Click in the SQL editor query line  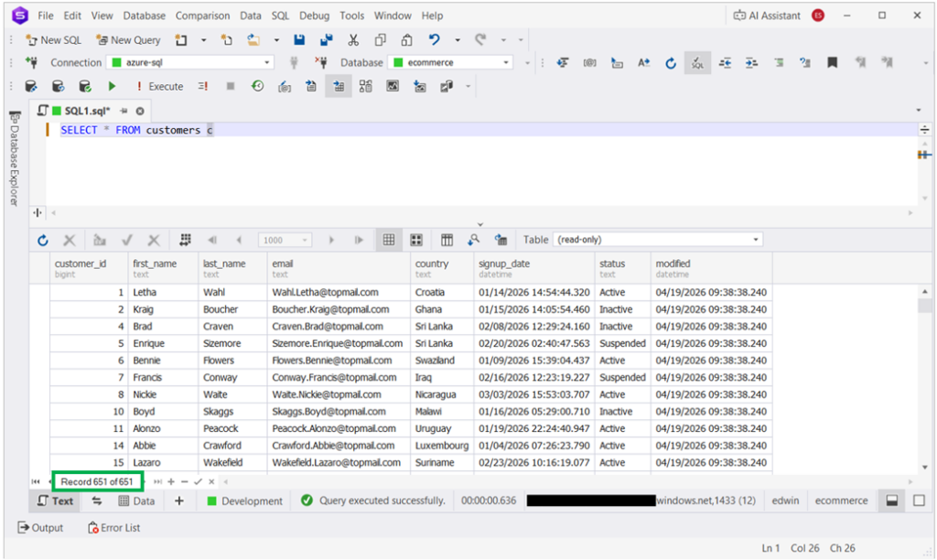481,130
